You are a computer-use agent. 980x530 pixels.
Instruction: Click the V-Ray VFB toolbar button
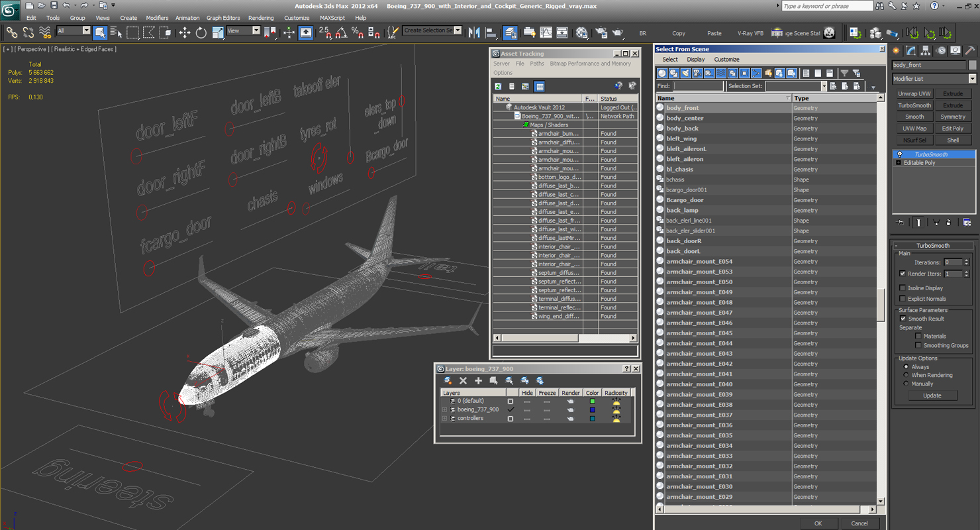750,33
